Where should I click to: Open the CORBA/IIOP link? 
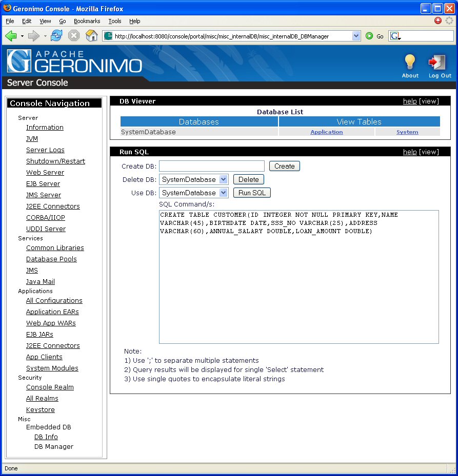[46, 217]
